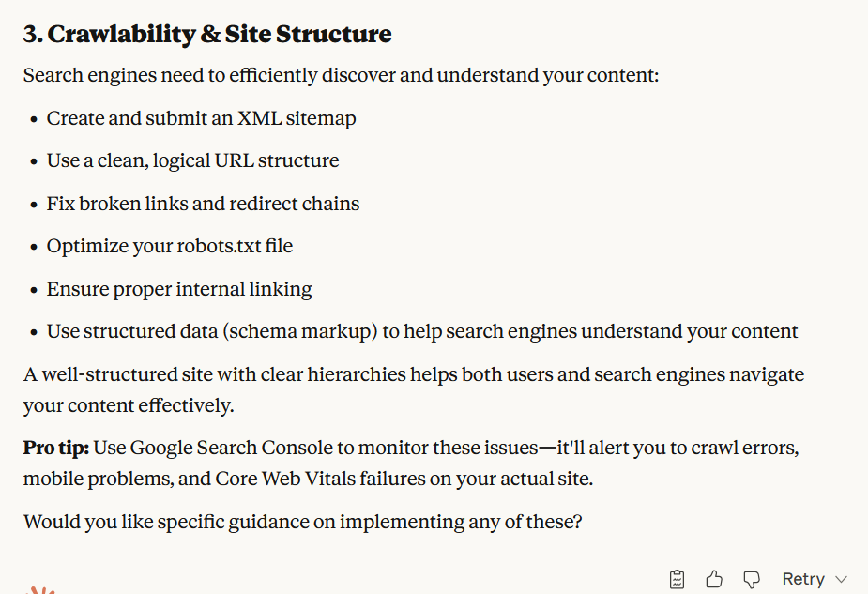The height and width of the screenshot is (594, 868).
Task: Click the orange Claude starburst logo
Action: (x=41, y=589)
